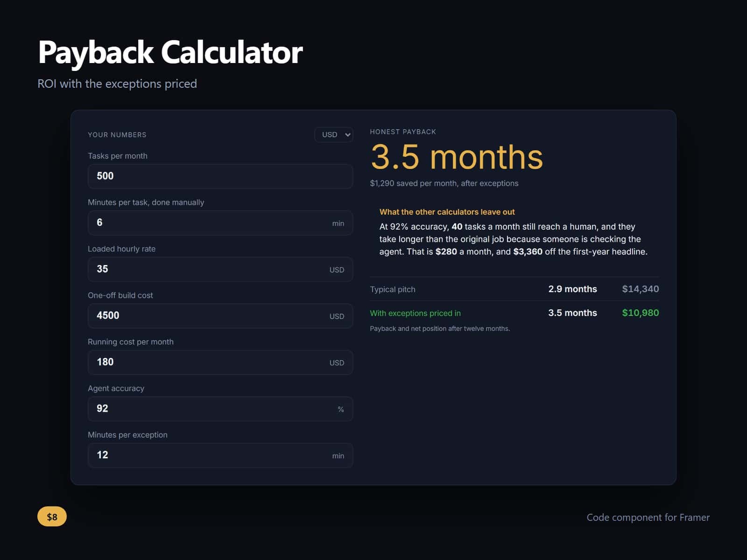Viewport: 747px width, 560px height.
Task: Select the One-off build cost field
Action: click(x=220, y=315)
